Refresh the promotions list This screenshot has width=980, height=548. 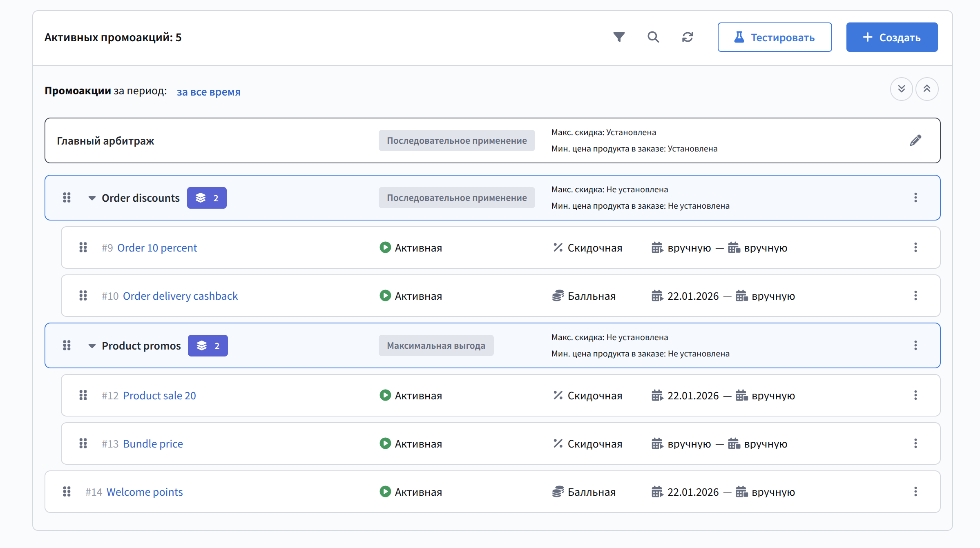coord(688,37)
